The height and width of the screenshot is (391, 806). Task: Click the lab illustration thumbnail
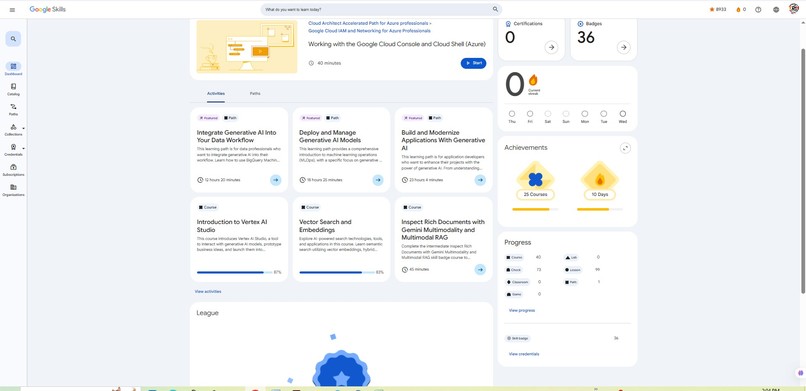[247, 47]
